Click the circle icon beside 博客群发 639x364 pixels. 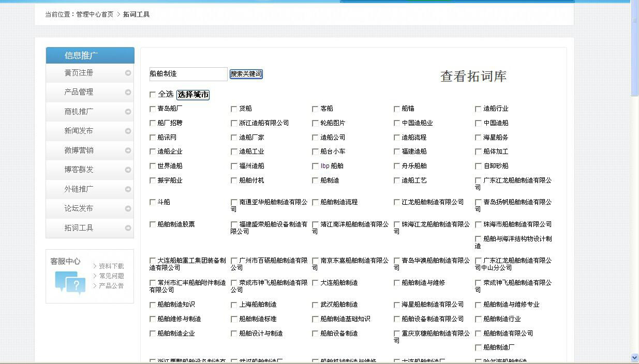coord(127,170)
